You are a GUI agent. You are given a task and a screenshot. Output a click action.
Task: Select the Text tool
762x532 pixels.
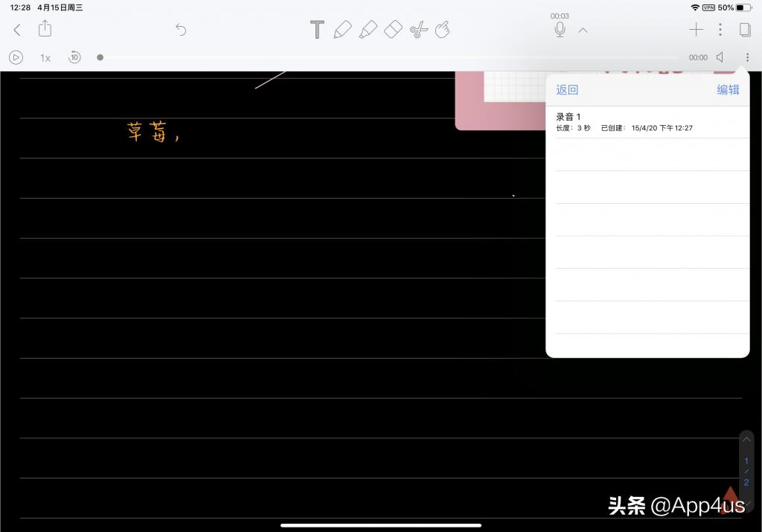pyautogui.click(x=317, y=29)
